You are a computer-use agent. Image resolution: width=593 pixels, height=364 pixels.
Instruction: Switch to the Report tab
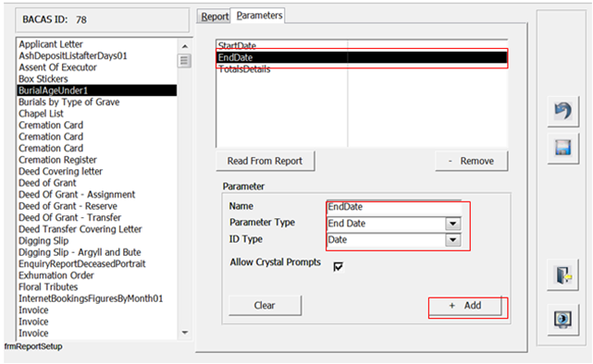coord(215,17)
